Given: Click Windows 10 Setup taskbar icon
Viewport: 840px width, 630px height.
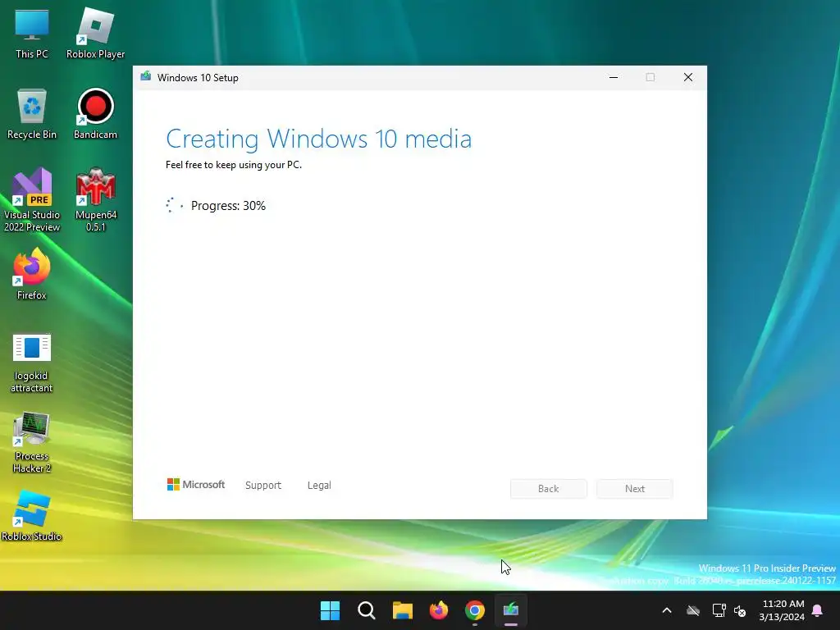Looking at the screenshot, I should click(511, 610).
